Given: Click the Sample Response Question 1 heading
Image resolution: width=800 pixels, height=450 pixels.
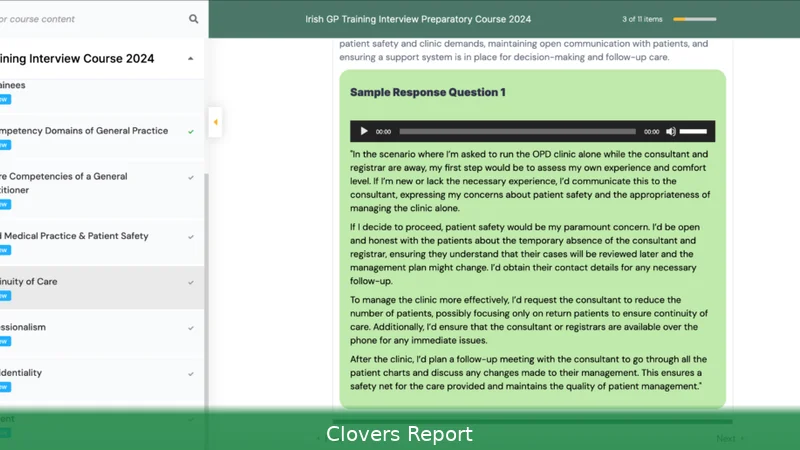Looking at the screenshot, I should tap(428, 92).
